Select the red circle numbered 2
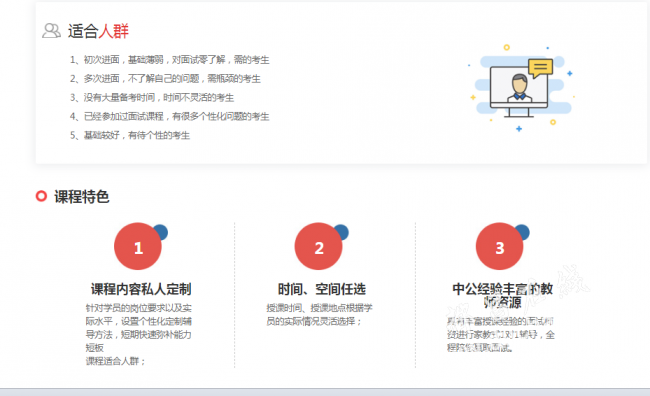 pyautogui.click(x=318, y=246)
